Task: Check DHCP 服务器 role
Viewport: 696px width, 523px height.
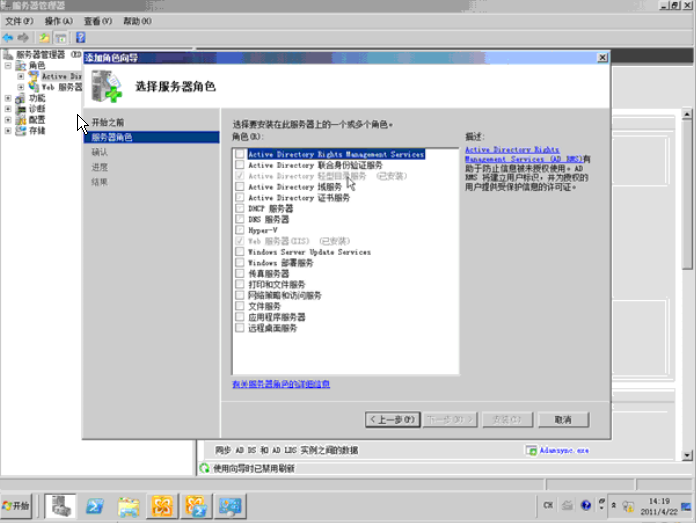Action: tap(240, 208)
